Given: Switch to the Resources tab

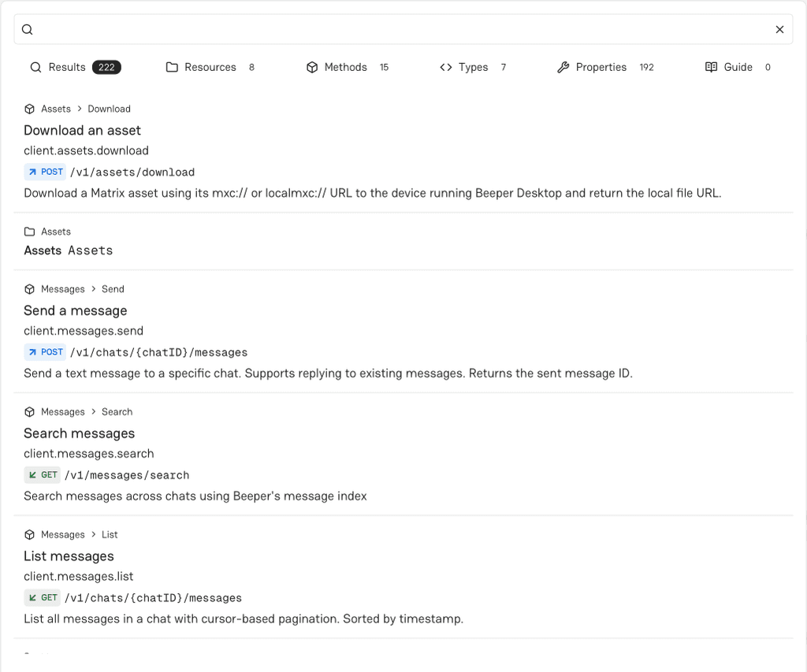Looking at the screenshot, I should click(x=210, y=68).
